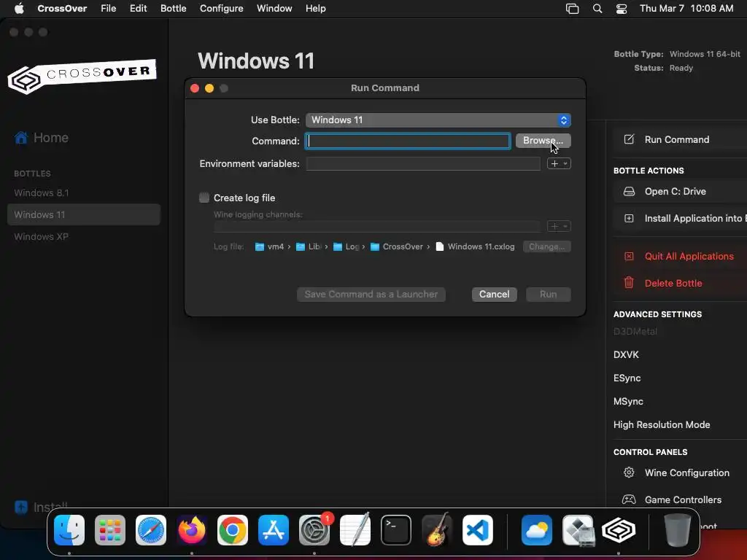Open the environment variables plus dropdown

point(559,164)
